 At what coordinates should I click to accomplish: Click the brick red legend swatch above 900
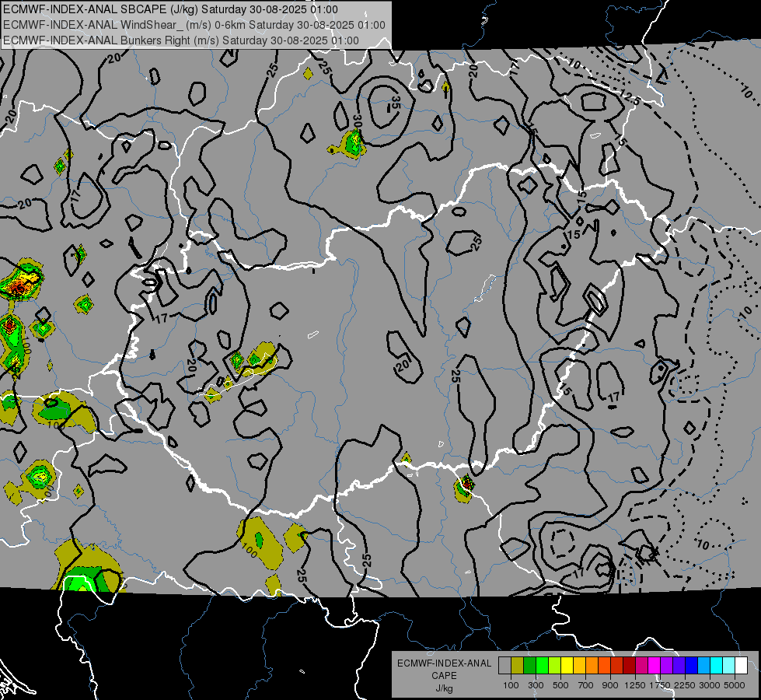pyautogui.click(x=617, y=666)
